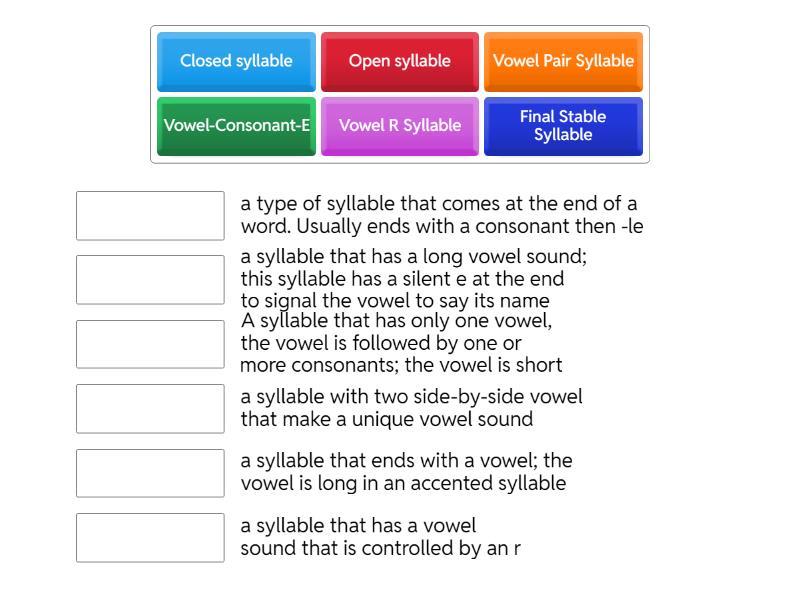Click the answer box beside the silent e definition
The width and height of the screenshot is (800, 600).
150,280
